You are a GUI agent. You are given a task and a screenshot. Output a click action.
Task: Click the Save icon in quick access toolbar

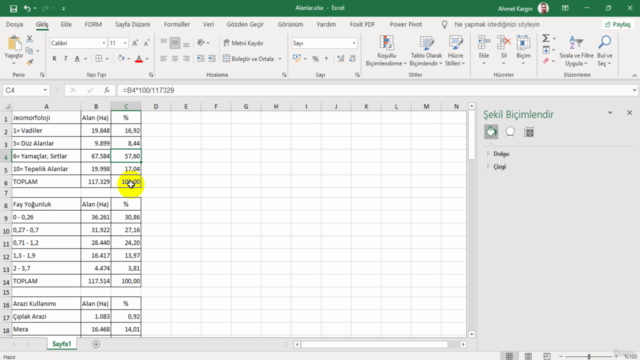13,8
